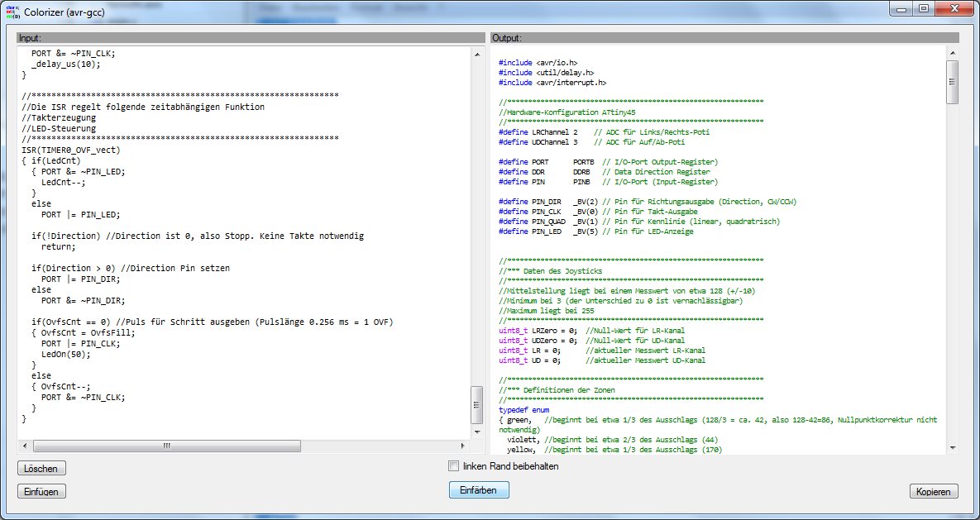
Task: Click the Löschen button
Action: tap(41, 468)
